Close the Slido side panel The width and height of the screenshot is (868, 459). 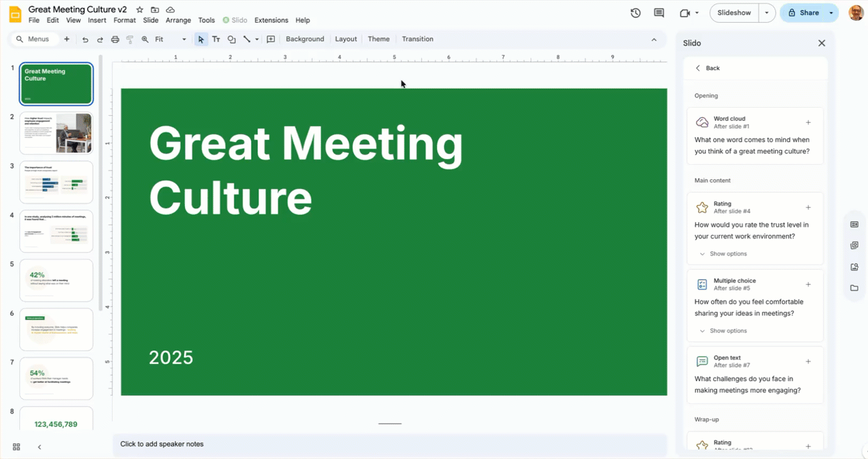coord(822,43)
